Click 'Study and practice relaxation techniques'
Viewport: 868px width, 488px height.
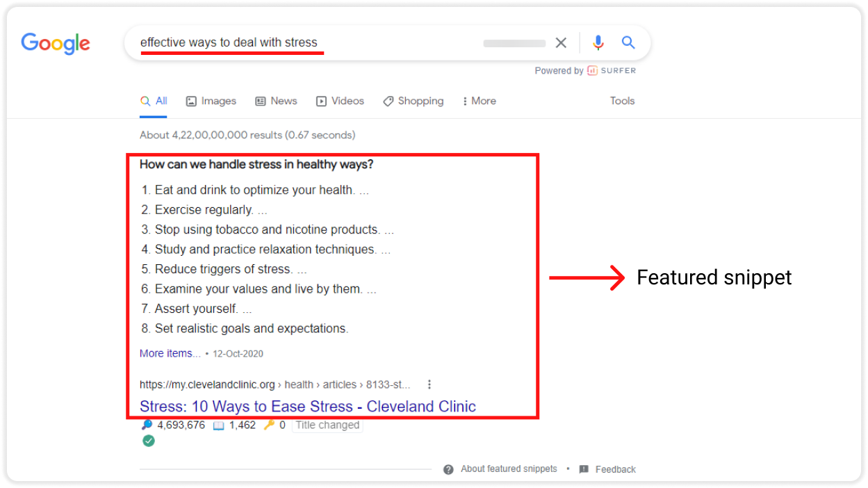click(x=265, y=249)
